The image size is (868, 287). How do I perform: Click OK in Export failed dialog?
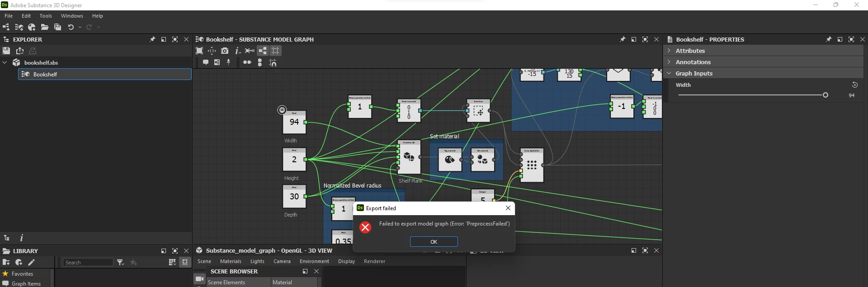click(434, 242)
